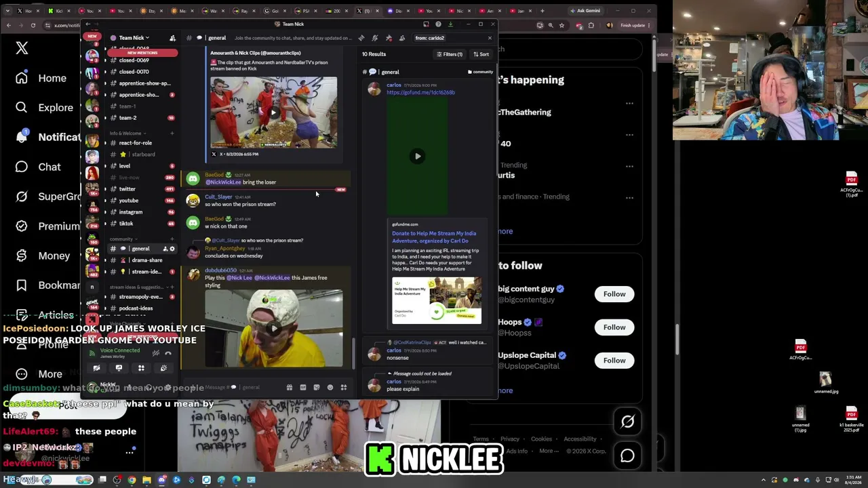Open the activities button in voice panel
The height and width of the screenshot is (488, 868).
coord(141,368)
